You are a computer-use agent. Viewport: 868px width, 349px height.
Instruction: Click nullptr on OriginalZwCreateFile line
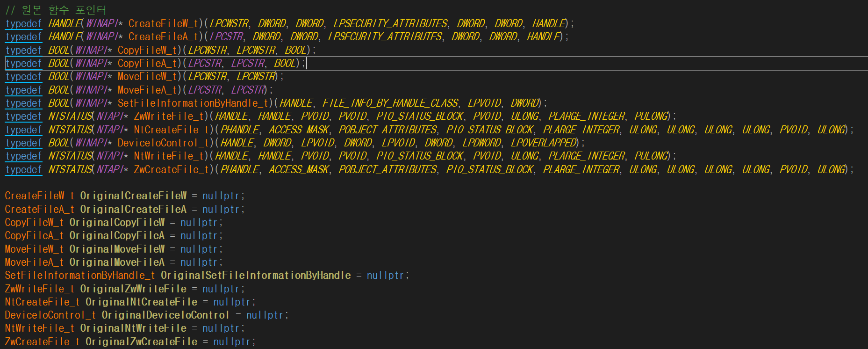(x=232, y=342)
